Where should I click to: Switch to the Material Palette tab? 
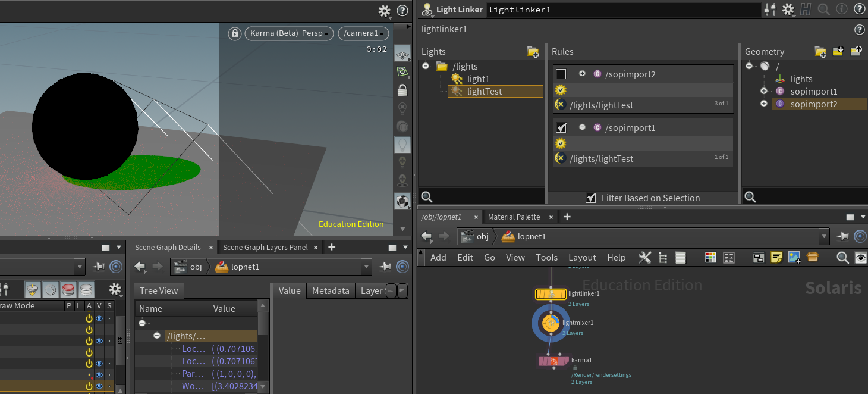pyautogui.click(x=514, y=217)
